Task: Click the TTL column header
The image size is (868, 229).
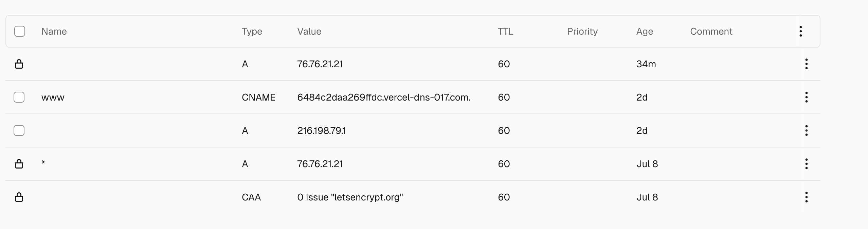Action: click(x=505, y=31)
